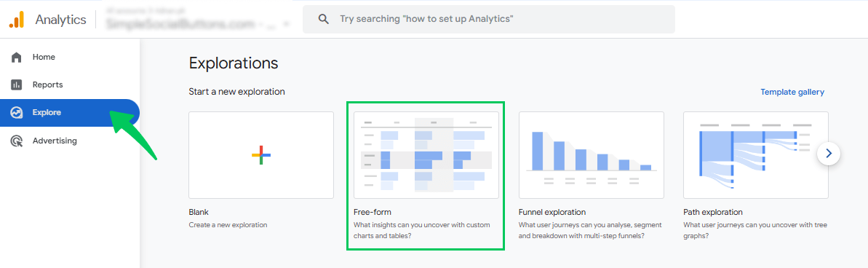This screenshot has height=268, width=868.
Task: Open the Free-form exploration thumbnail
Action: (426, 155)
